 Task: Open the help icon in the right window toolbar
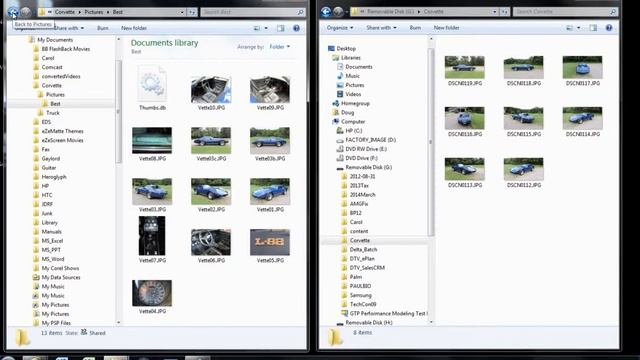tap(609, 28)
